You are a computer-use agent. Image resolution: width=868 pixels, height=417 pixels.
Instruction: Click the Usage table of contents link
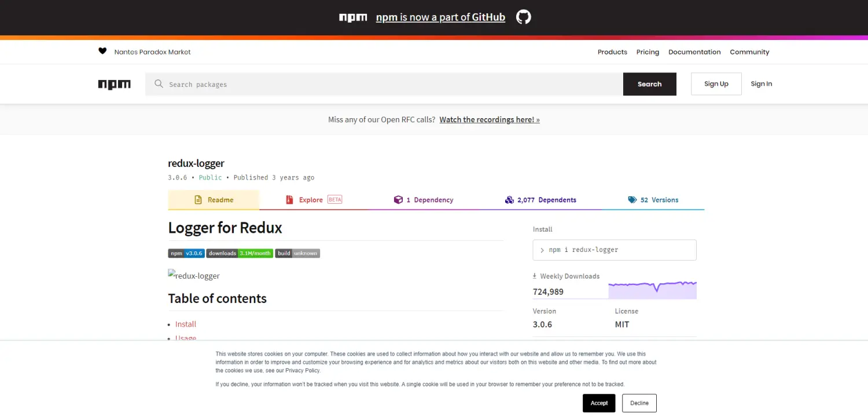click(x=186, y=338)
